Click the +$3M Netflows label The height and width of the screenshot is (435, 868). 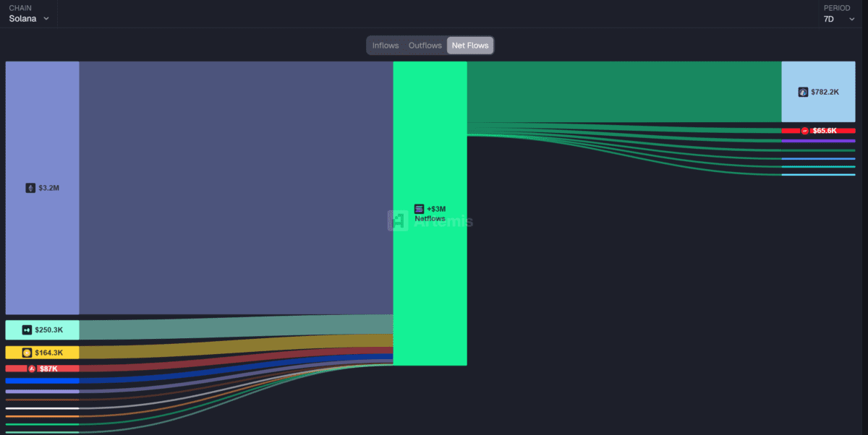click(432, 213)
